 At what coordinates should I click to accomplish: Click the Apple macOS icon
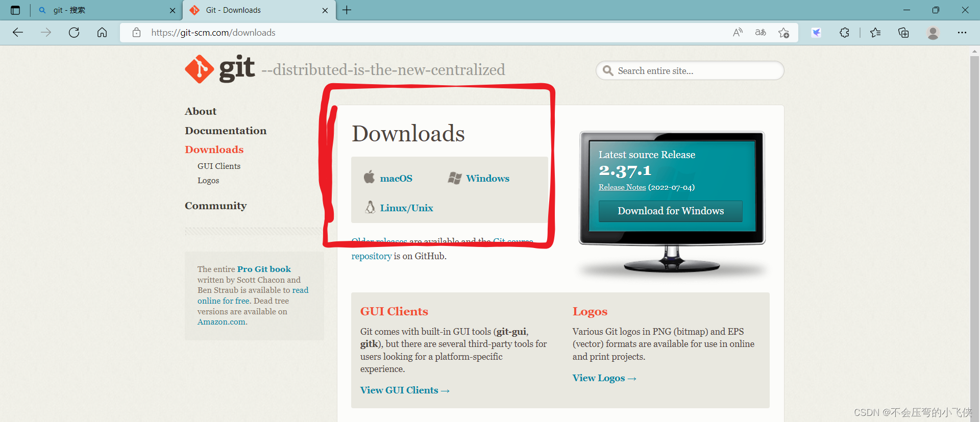pos(369,177)
